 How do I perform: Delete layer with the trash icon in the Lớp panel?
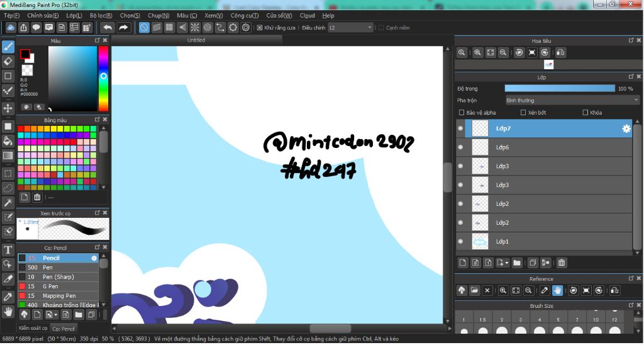562,263
